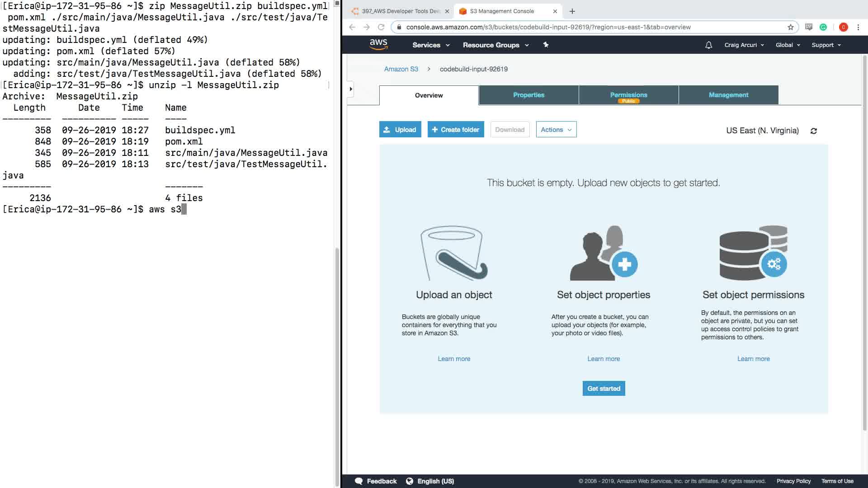Refresh the bucket contents list
868x488 pixels.
click(814, 131)
